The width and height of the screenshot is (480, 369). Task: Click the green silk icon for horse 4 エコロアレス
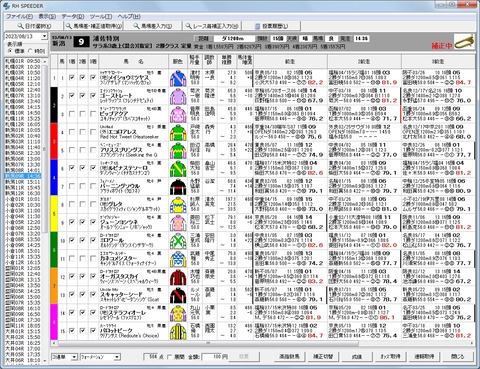coord(178,132)
